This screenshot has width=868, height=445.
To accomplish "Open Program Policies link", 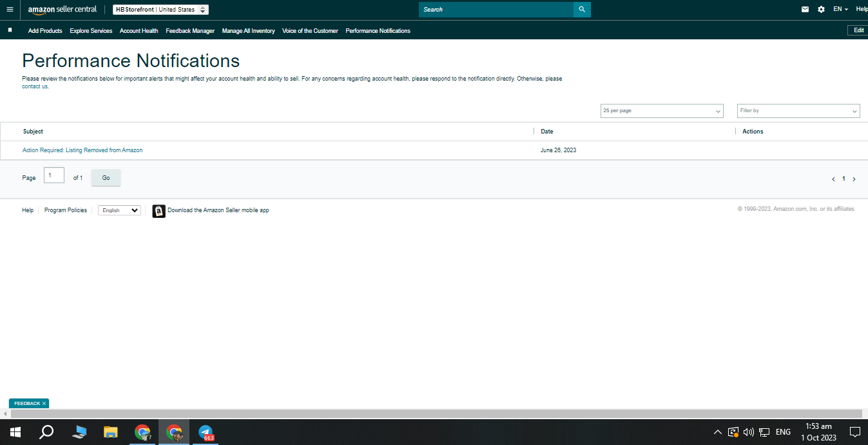I will [x=66, y=210].
